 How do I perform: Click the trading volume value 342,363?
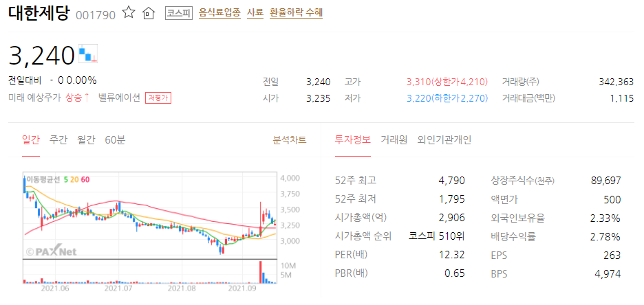616,82
